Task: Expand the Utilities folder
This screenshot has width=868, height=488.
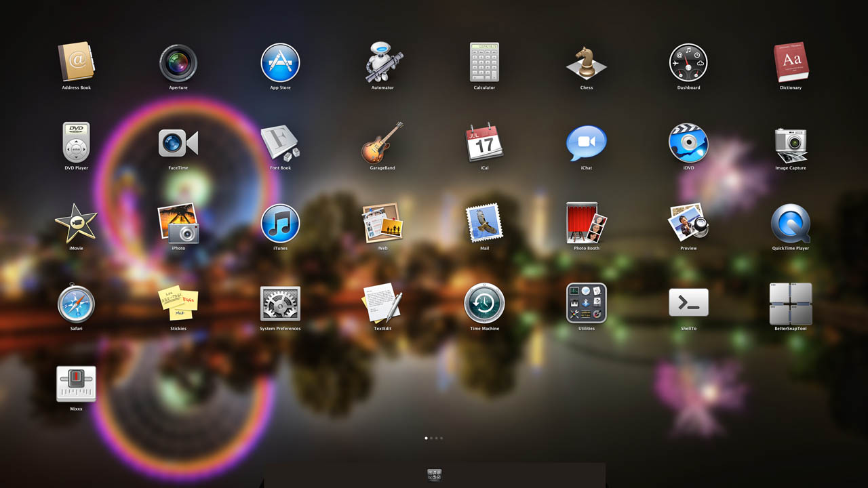Action: [587, 303]
